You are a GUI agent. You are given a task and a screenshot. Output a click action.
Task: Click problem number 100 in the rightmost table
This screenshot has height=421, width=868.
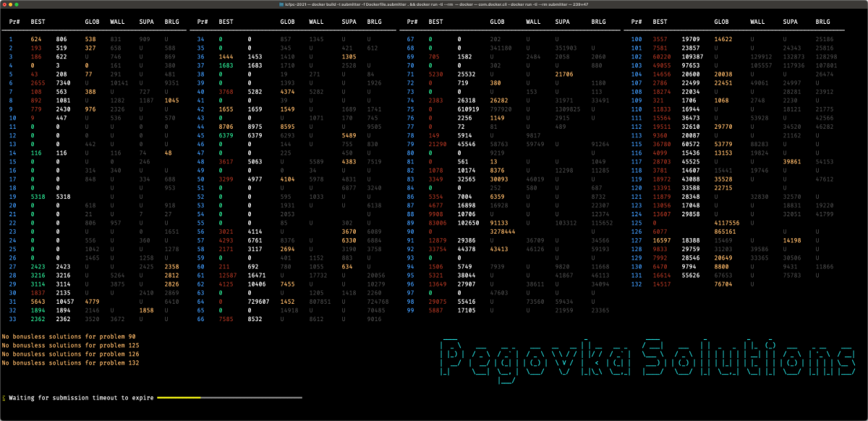(637, 38)
